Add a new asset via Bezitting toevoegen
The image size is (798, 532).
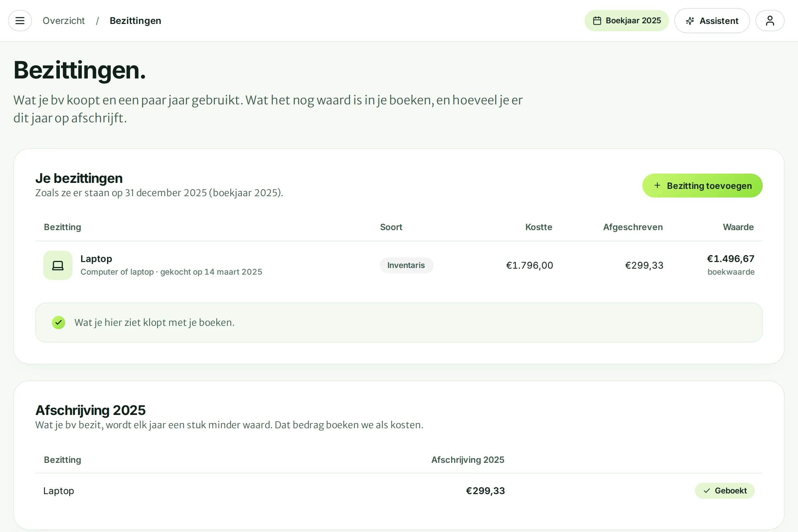click(x=702, y=186)
